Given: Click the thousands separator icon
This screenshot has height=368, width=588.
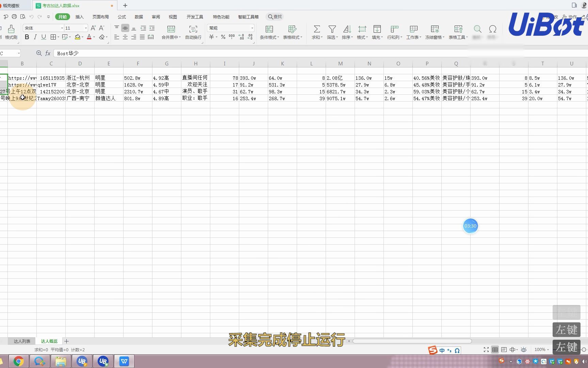Looking at the screenshot, I should (232, 37).
